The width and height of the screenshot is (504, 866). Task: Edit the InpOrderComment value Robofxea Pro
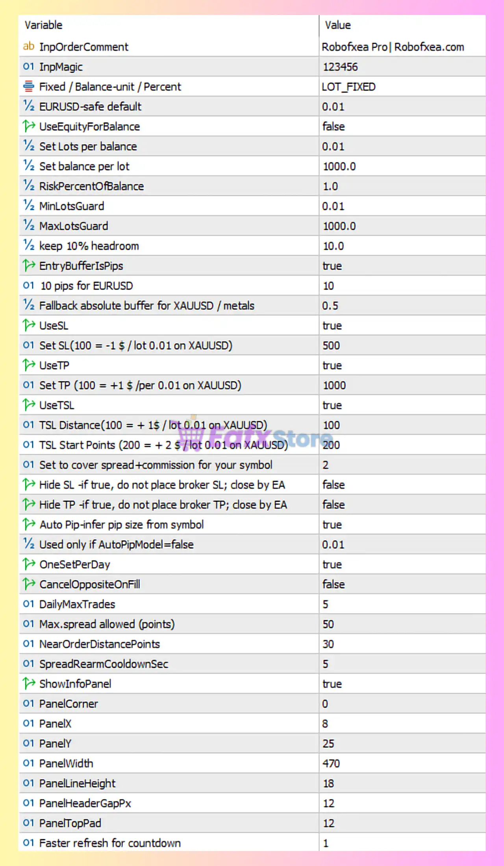(x=393, y=47)
